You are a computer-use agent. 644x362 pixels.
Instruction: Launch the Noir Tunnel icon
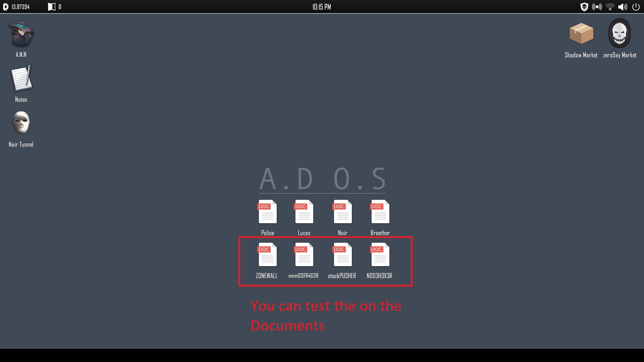point(21,123)
